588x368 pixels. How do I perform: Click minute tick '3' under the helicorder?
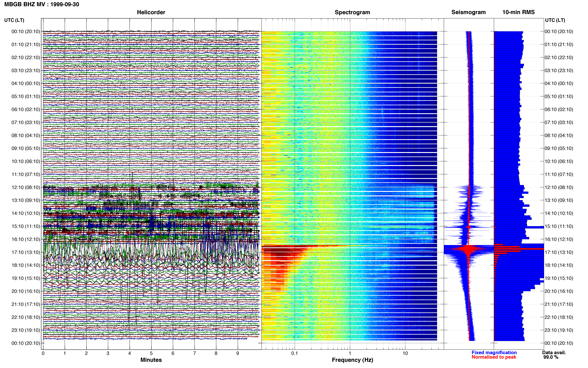(x=108, y=353)
